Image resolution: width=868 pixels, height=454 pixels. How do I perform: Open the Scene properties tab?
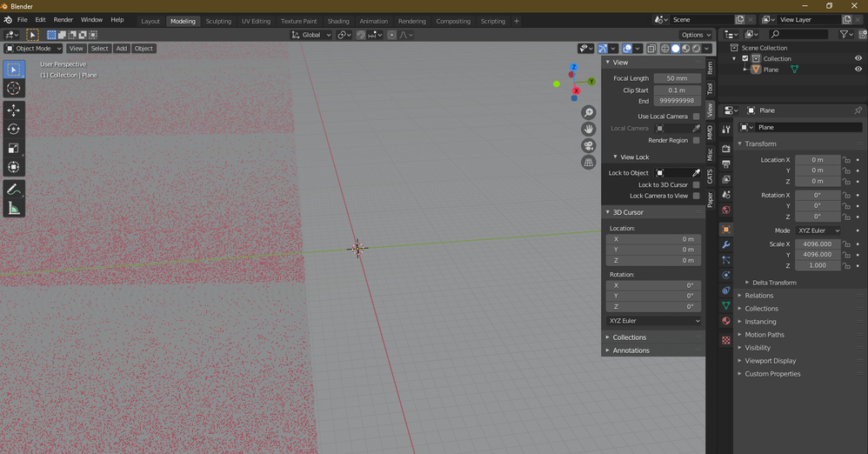(725, 195)
